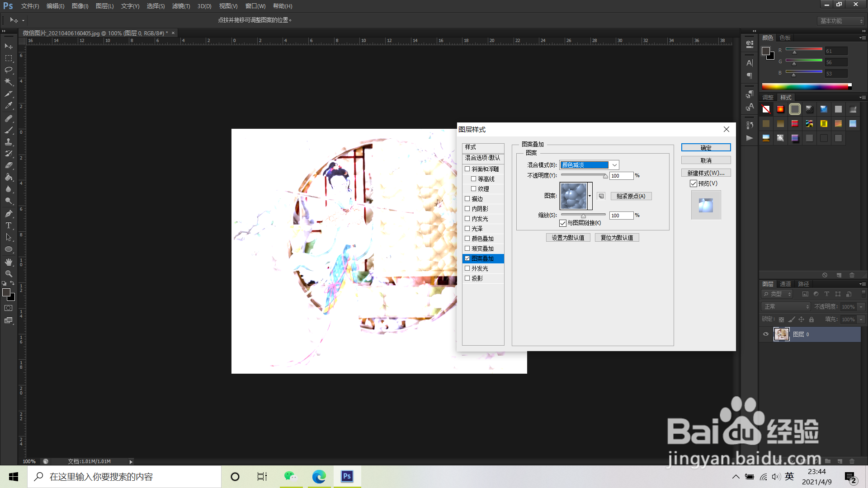Select the Clone Stamp tool
Viewport: 868px width, 488px height.
tap(9, 142)
